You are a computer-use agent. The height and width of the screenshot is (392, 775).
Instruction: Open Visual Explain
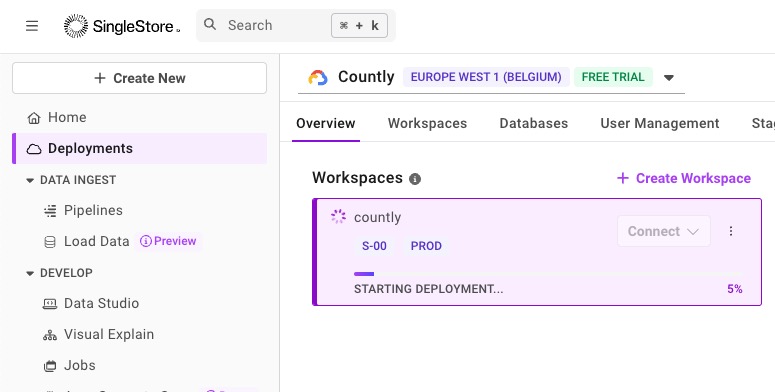point(109,334)
